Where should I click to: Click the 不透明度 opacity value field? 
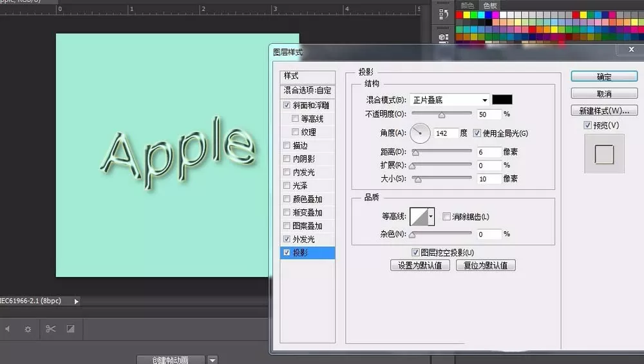[489, 114]
